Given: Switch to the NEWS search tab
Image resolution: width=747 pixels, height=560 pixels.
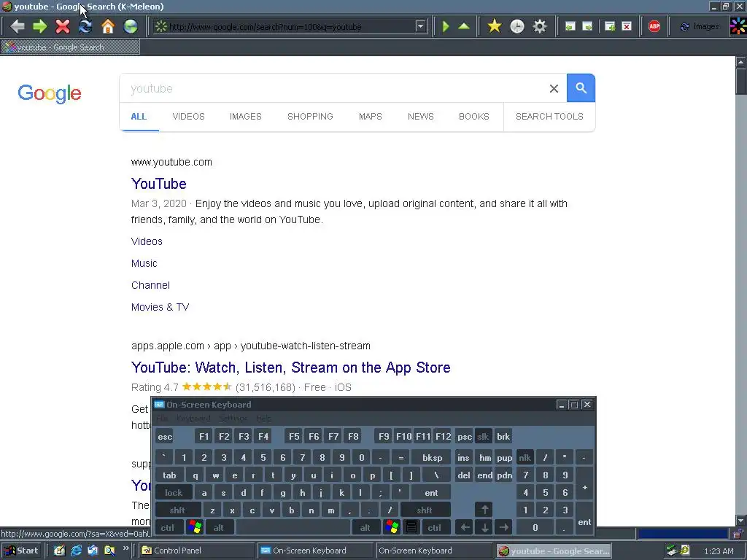Looking at the screenshot, I should click(421, 117).
